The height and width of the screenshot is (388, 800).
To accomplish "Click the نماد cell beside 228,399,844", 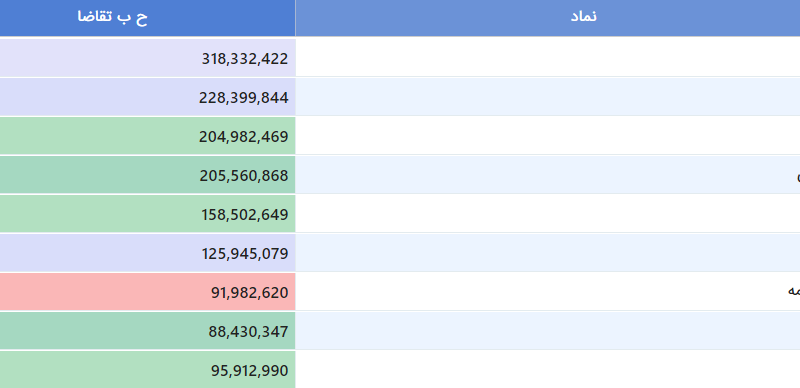I will [x=547, y=97].
